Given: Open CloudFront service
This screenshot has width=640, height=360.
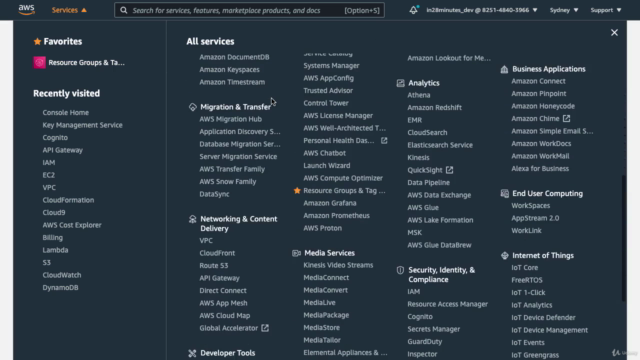Looking at the screenshot, I should point(217,253).
